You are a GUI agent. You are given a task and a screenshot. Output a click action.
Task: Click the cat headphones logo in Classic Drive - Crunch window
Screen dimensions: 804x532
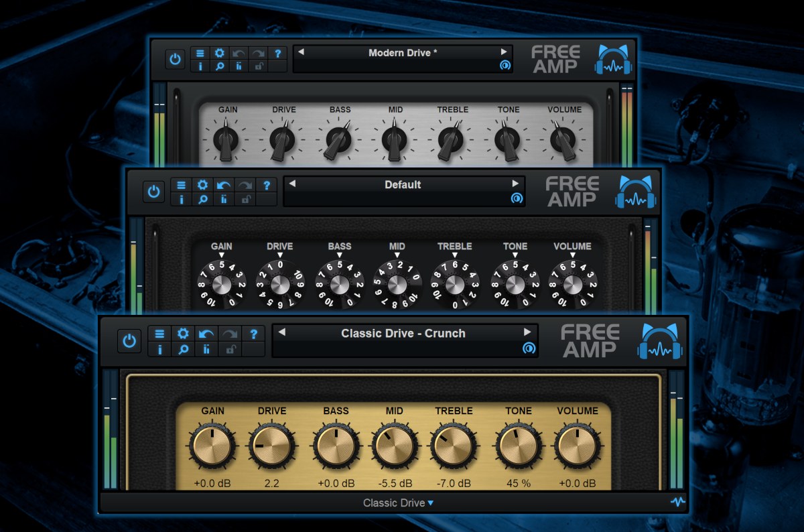coord(659,341)
